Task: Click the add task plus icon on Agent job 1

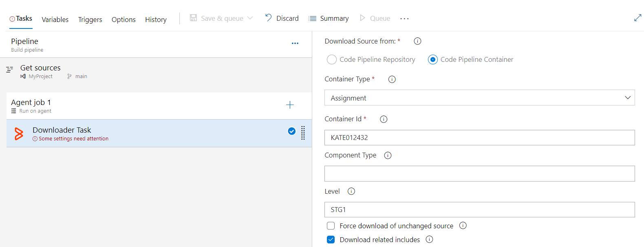Action: pyautogui.click(x=290, y=105)
